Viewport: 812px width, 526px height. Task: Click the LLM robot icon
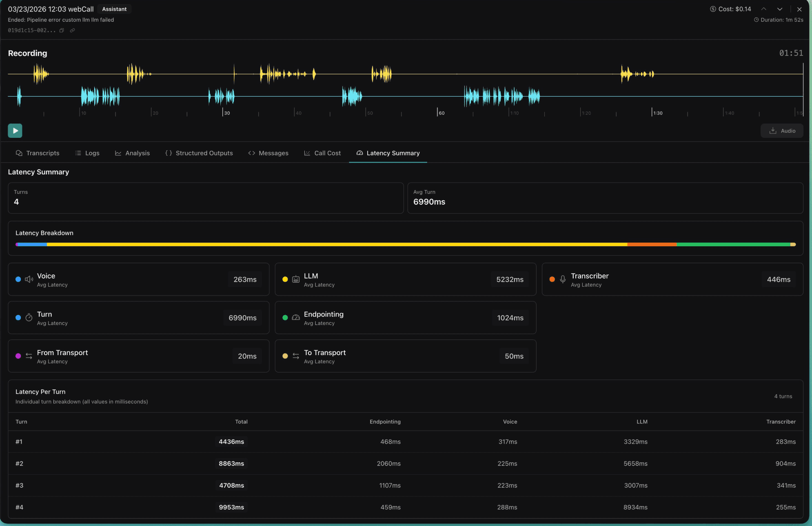[x=296, y=279]
